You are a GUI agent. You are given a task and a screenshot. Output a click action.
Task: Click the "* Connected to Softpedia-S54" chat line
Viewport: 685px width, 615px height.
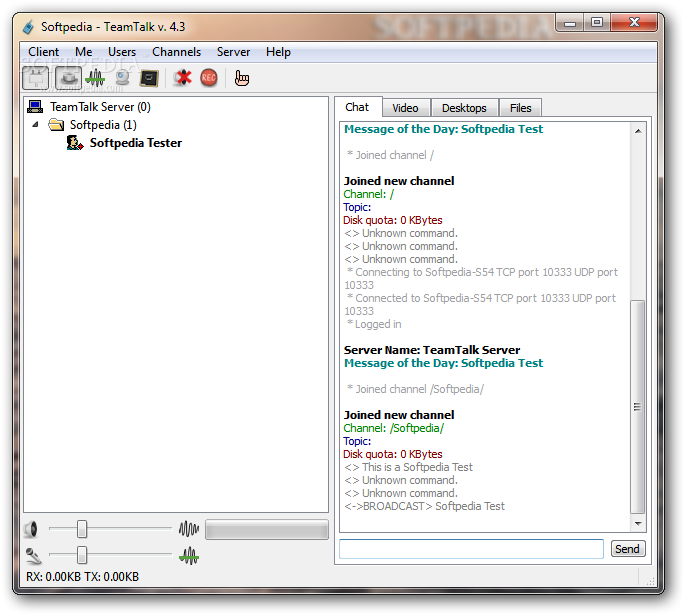[x=480, y=305]
